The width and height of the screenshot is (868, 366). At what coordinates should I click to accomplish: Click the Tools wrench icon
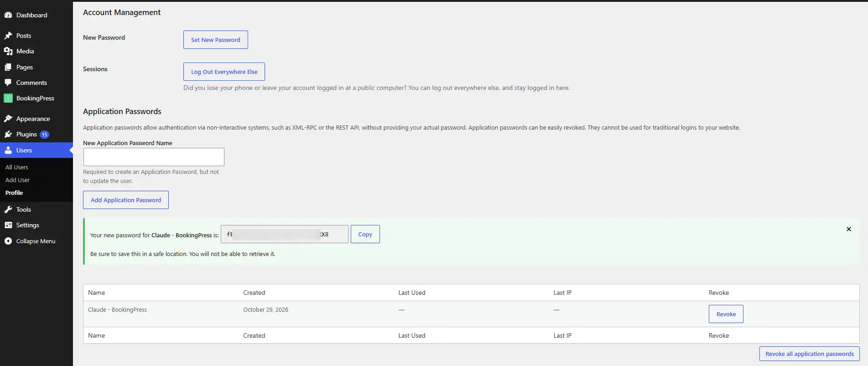coord(8,209)
